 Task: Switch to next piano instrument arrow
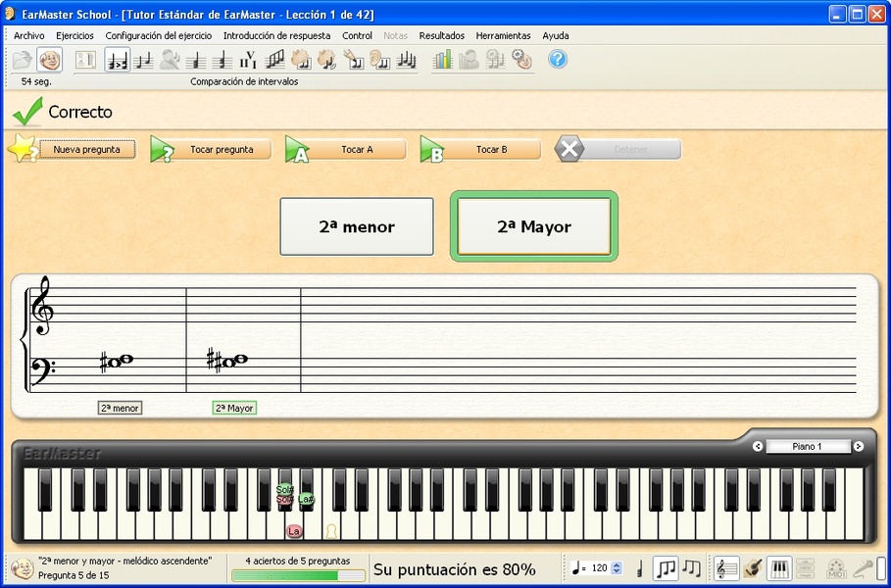coord(859,447)
